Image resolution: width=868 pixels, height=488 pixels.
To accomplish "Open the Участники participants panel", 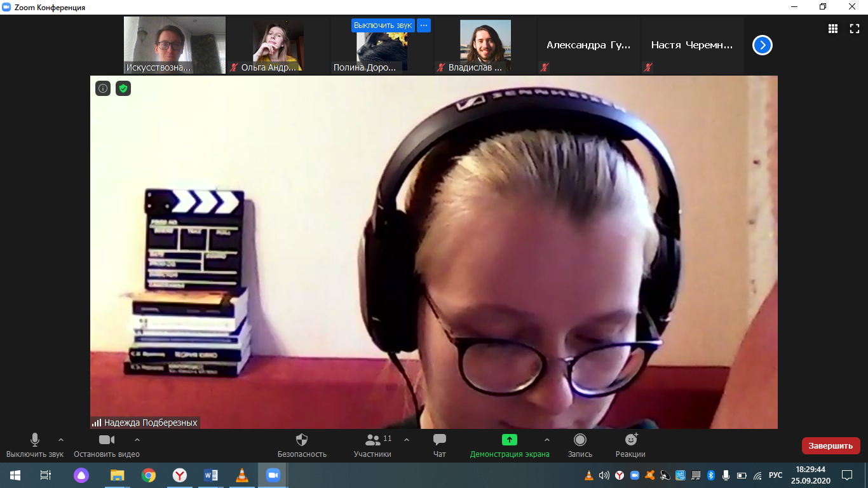I will [x=373, y=445].
